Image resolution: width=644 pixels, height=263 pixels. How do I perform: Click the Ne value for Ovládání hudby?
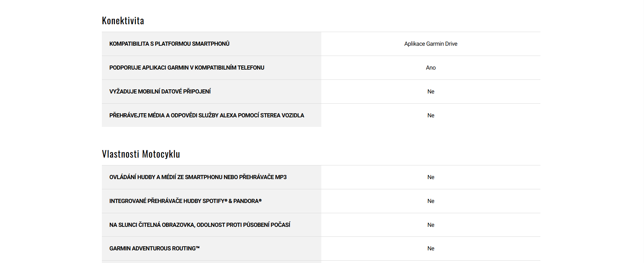point(431,177)
